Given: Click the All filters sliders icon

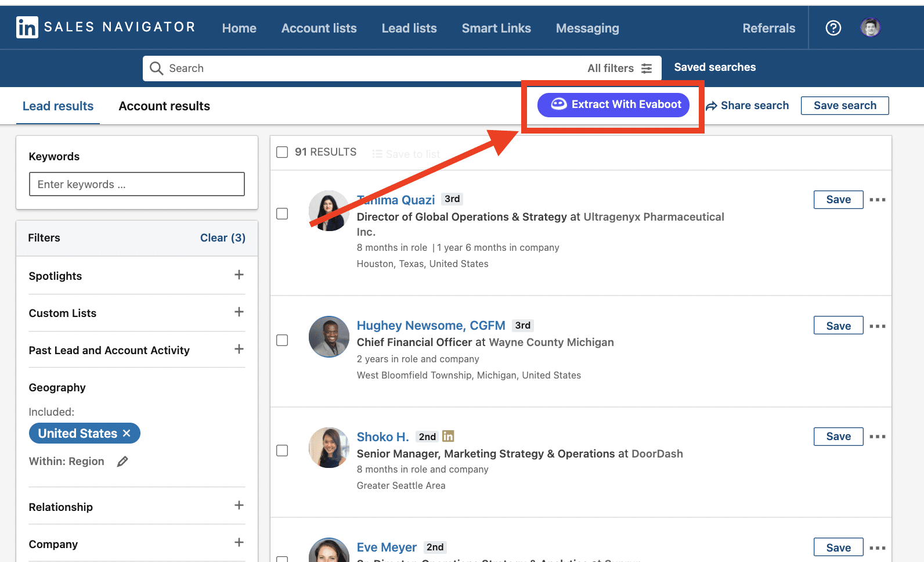Looking at the screenshot, I should (x=647, y=69).
